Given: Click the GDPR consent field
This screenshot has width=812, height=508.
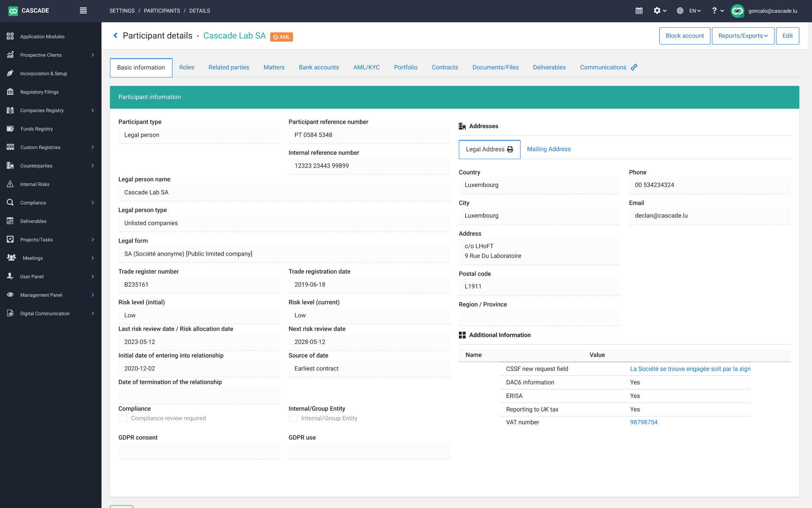Looking at the screenshot, I should point(199,451).
